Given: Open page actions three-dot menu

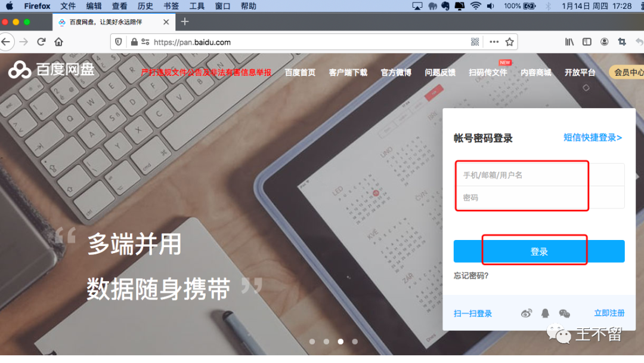Looking at the screenshot, I should coord(494,42).
